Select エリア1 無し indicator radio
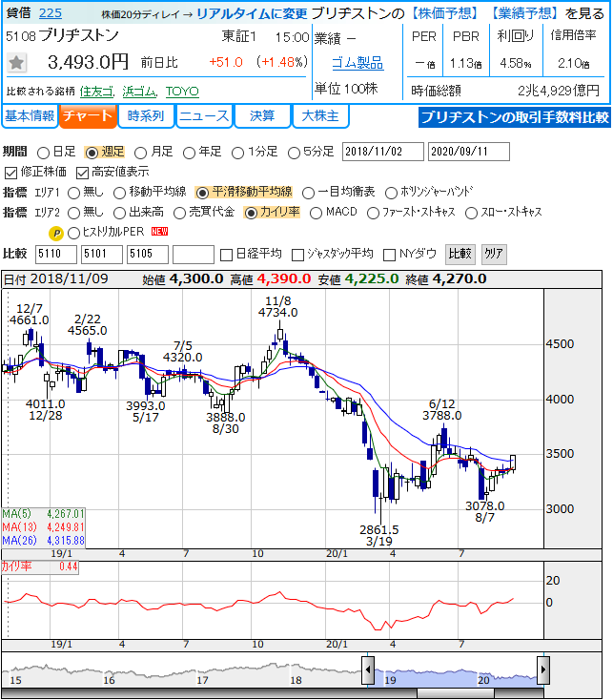This screenshot has width=613, height=700. click(x=74, y=193)
